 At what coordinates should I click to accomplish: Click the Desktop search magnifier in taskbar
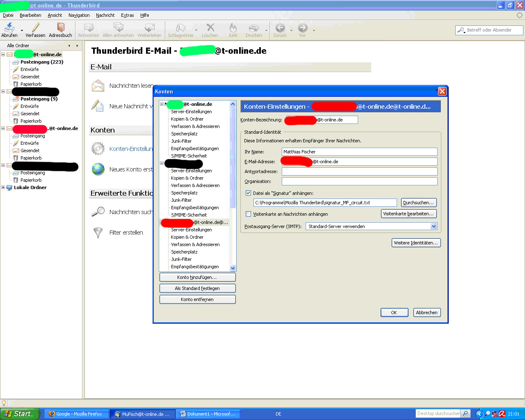pyautogui.click(x=466, y=413)
